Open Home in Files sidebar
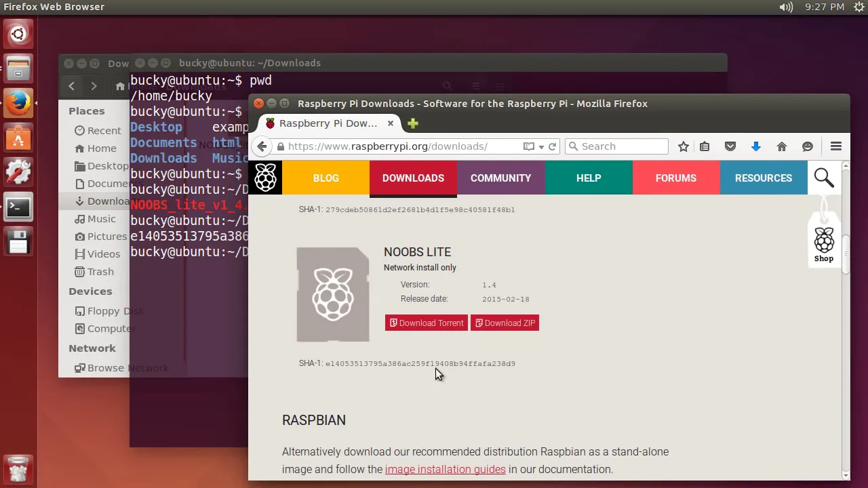Screen dimensions: 868x488 tap(96, 148)
